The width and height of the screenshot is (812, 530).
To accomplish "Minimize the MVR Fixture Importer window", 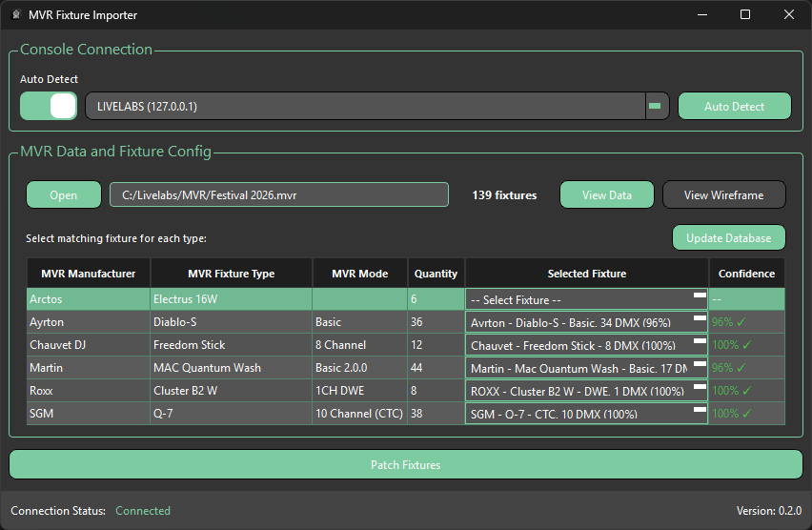I will tap(702, 14).
